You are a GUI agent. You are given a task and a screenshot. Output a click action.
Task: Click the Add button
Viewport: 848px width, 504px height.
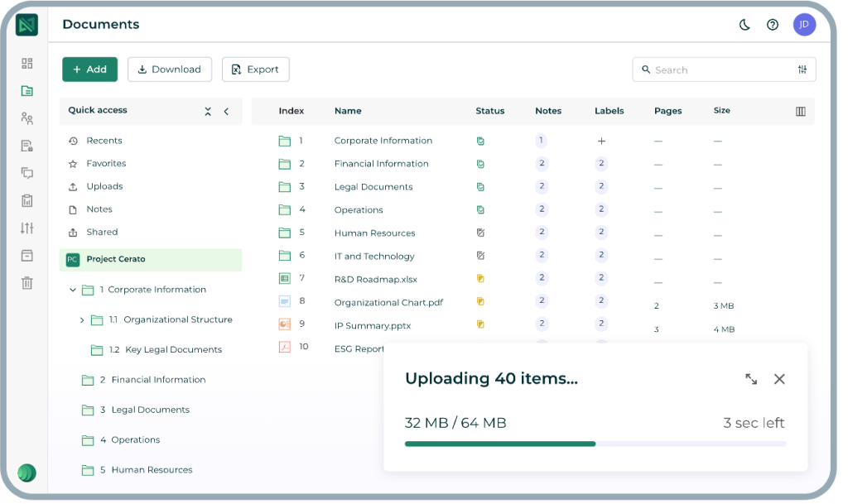pos(89,70)
